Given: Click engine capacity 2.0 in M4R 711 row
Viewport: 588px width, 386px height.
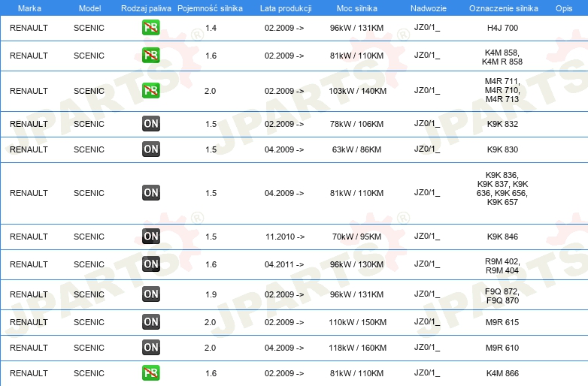Looking at the screenshot, I should tap(210, 91).
